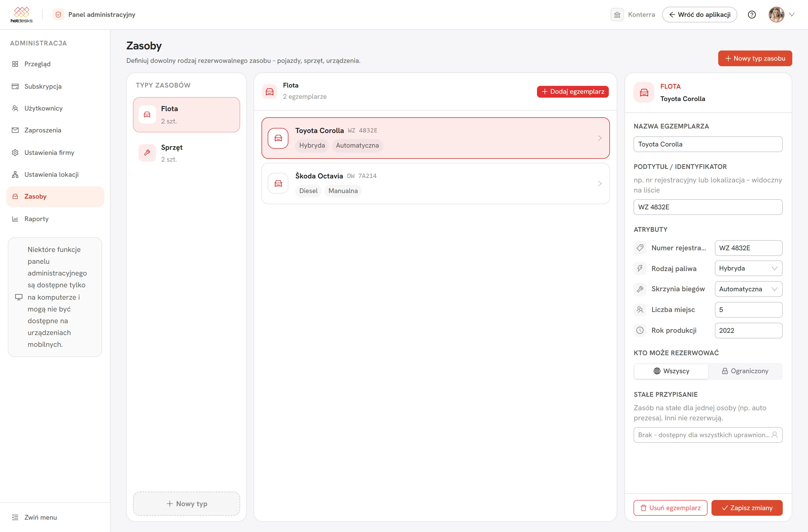808x532 pixels.
Task: Select the Flota resource type card
Action: click(186, 115)
